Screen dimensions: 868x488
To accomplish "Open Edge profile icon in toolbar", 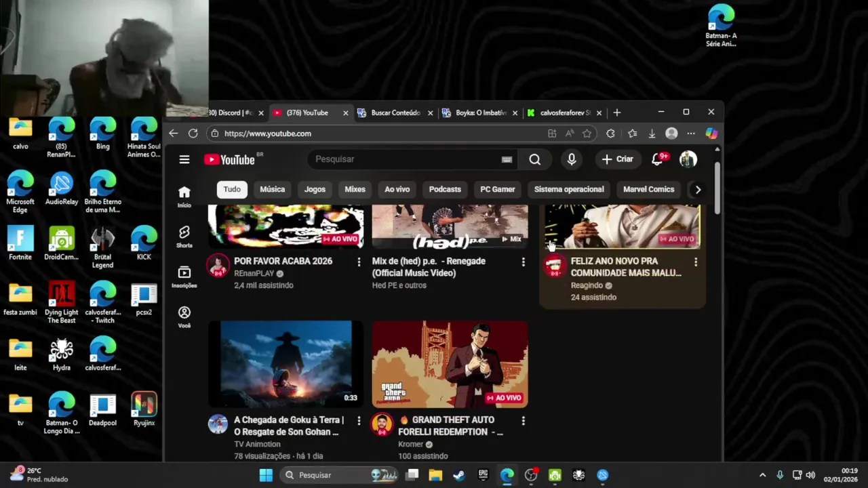I will (671, 134).
